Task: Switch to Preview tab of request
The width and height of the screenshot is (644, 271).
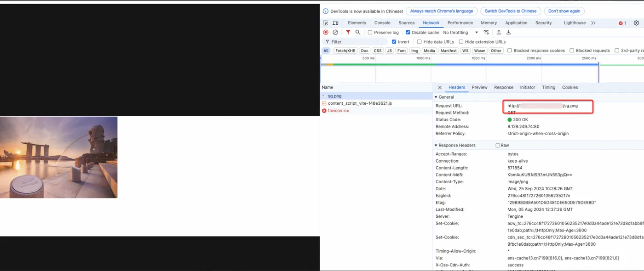Action: click(x=479, y=87)
